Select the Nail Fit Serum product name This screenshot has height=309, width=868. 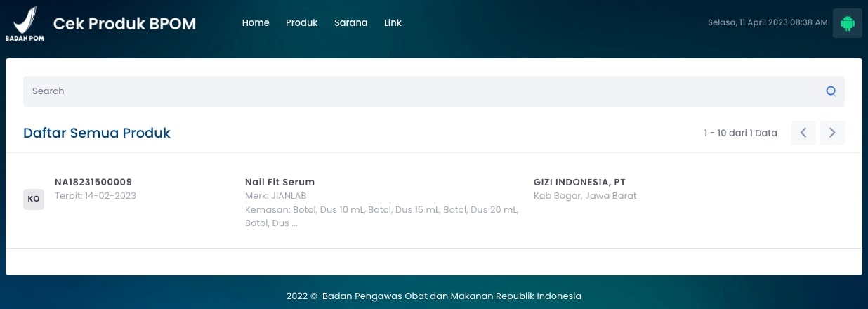coord(280,183)
